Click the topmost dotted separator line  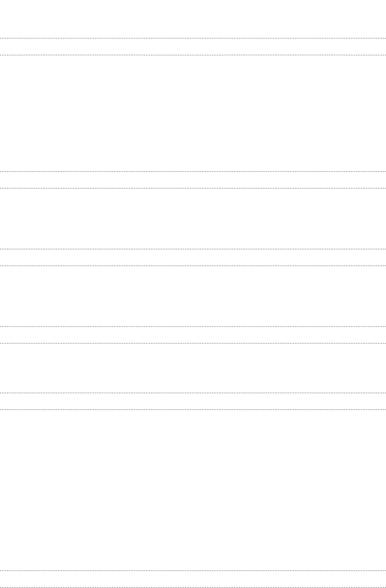coord(193,38)
